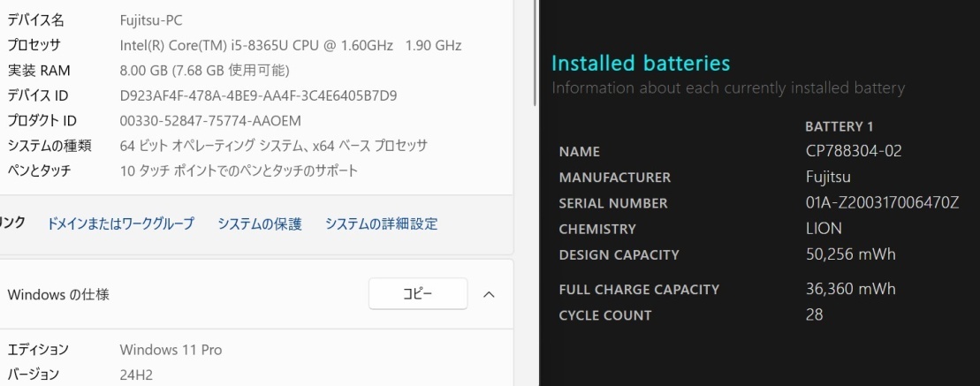Open the ドメインまたはワークグループ link
The width and height of the screenshot is (980, 386).
(x=121, y=223)
